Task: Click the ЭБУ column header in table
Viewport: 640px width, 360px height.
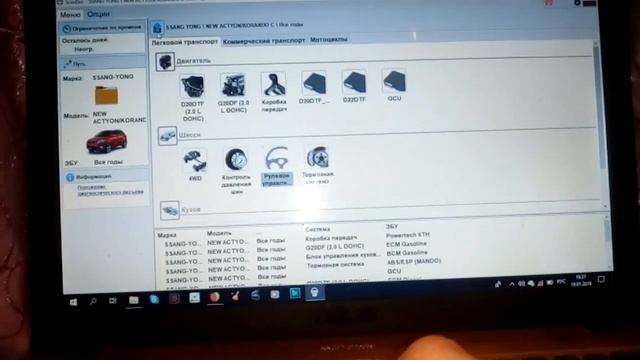Action: coord(391,226)
